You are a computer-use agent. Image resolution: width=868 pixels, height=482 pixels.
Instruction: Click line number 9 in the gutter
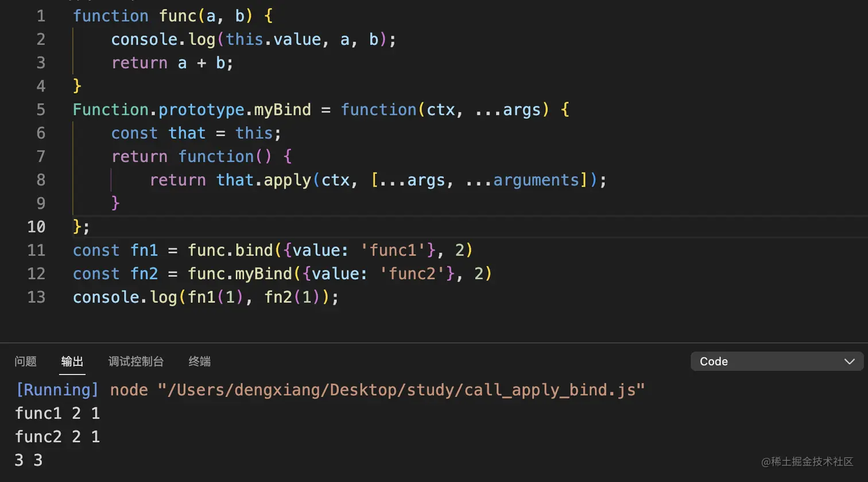coord(41,203)
